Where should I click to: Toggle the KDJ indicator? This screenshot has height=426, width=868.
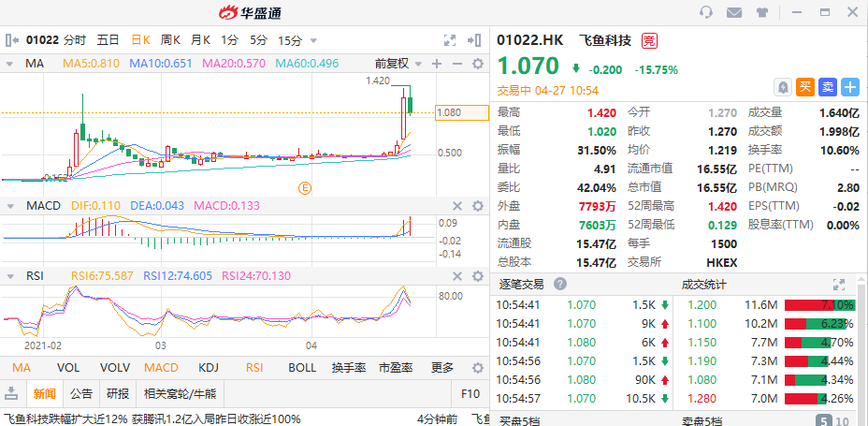tap(208, 368)
